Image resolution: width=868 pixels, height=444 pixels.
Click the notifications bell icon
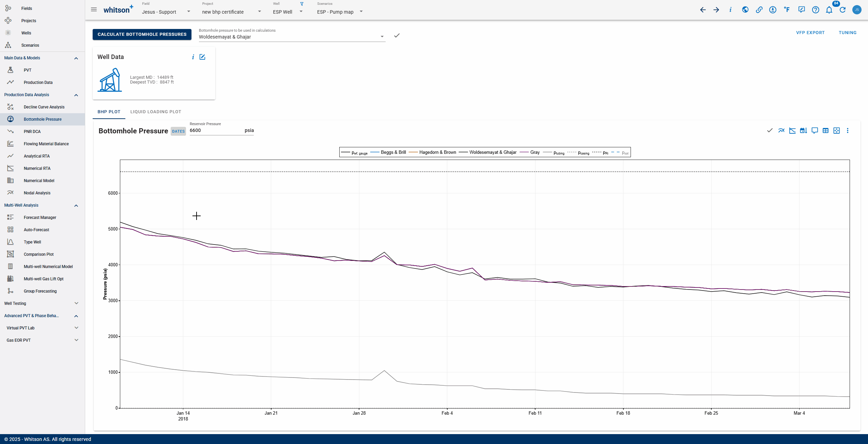click(x=829, y=10)
